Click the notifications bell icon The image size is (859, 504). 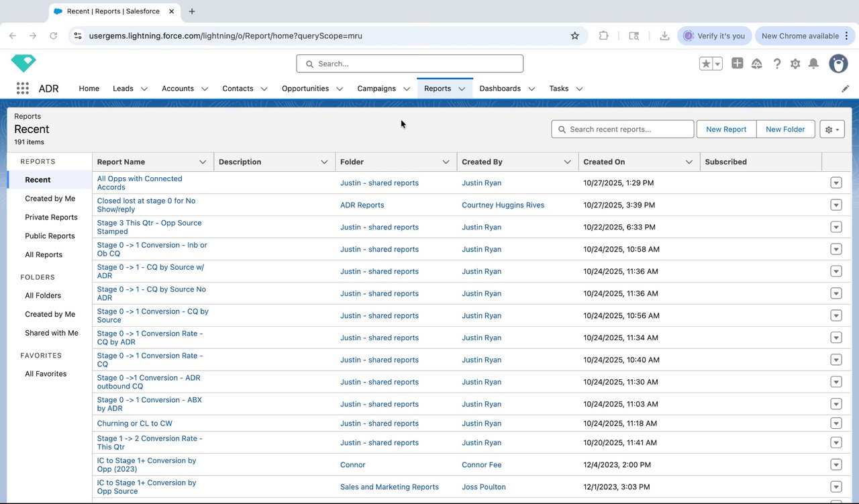[813, 64]
